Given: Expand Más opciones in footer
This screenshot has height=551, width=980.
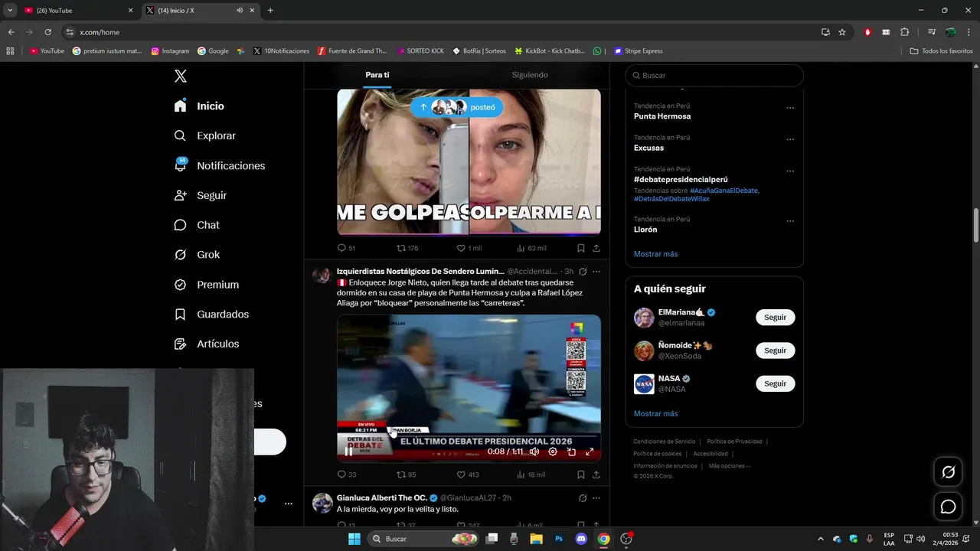Looking at the screenshot, I should [730, 466].
